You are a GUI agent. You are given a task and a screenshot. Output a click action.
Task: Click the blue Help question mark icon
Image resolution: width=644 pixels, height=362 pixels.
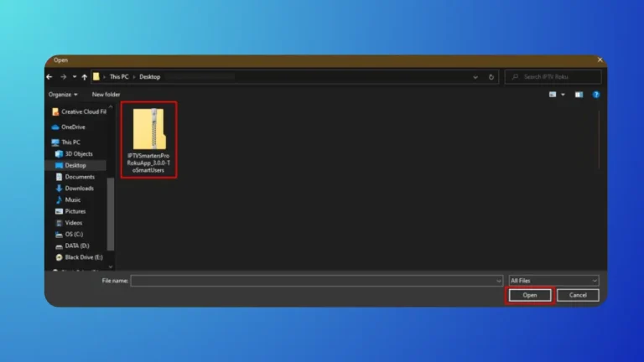[596, 95]
